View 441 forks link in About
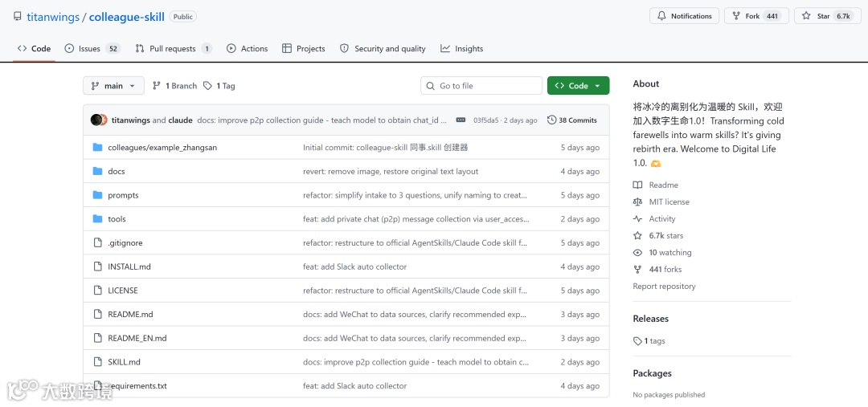The width and height of the screenshot is (868, 407). 657,269
